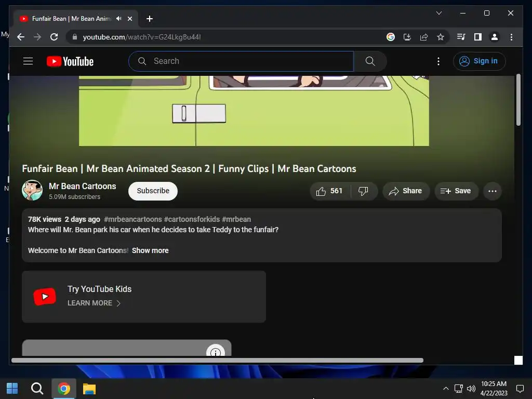Open the #mrbeancartoons hashtag
Viewport: 532px width, 399px height.
tap(132, 219)
